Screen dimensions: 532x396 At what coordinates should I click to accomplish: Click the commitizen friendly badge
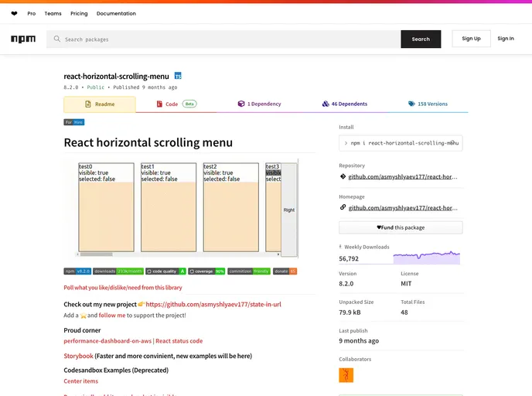coord(249,271)
